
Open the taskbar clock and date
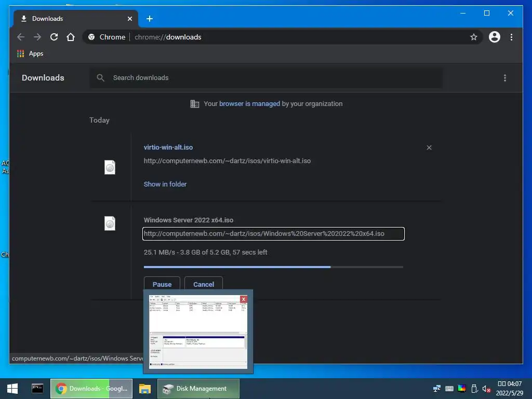click(x=509, y=389)
